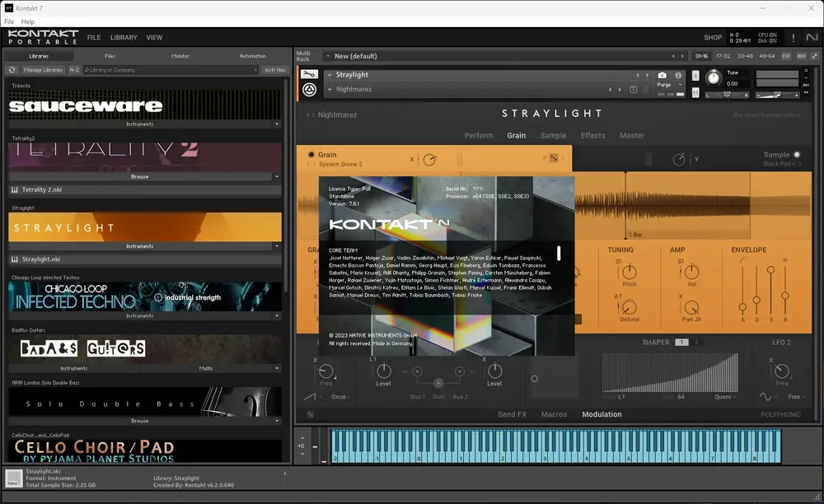Click the Manage Libraries button
The width and height of the screenshot is (824, 504).
point(43,70)
